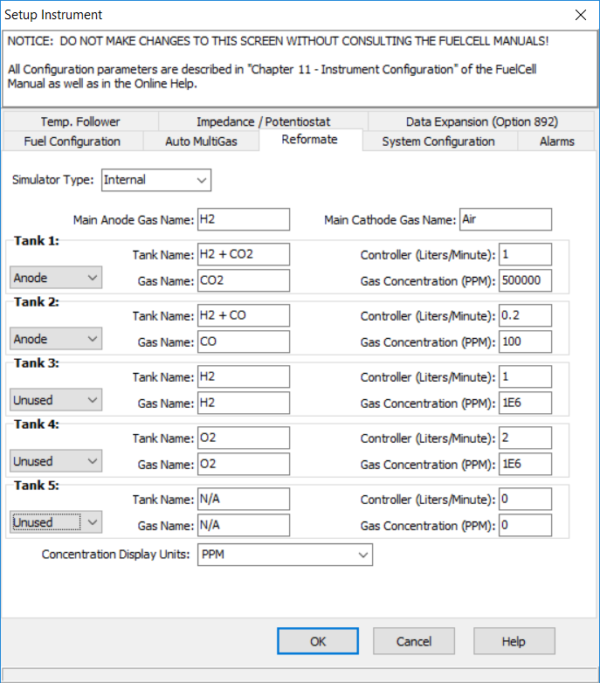Open the System Configuration tab

[x=439, y=142]
